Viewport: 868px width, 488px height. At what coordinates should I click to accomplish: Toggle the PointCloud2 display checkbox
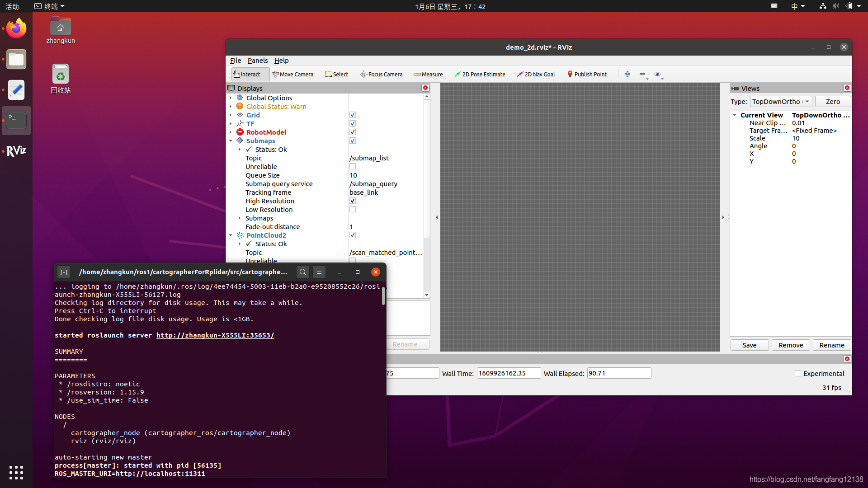[353, 235]
